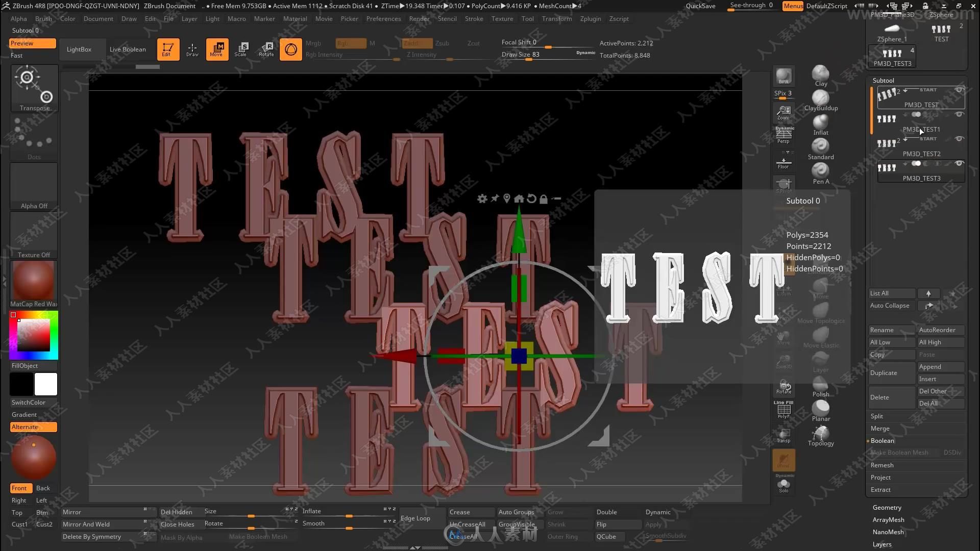The width and height of the screenshot is (980, 551).
Task: Select the Scale mode icon
Action: (x=241, y=49)
